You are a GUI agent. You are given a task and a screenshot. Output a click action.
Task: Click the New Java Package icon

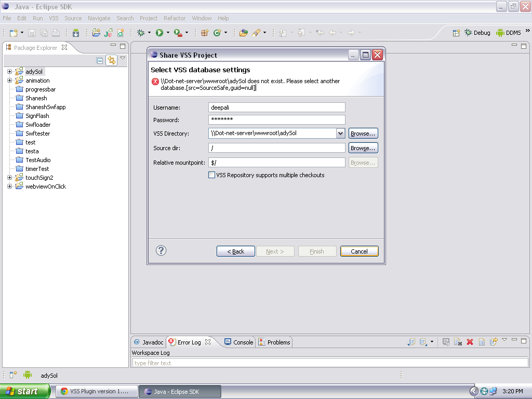[205, 33]
